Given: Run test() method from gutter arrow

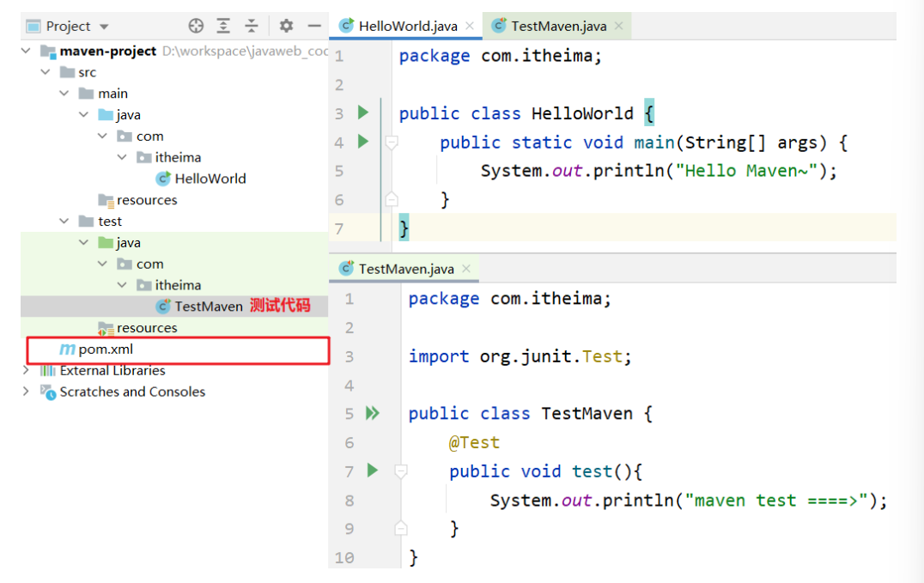Looking at the screenshot, I should click(x=373, y=470).
